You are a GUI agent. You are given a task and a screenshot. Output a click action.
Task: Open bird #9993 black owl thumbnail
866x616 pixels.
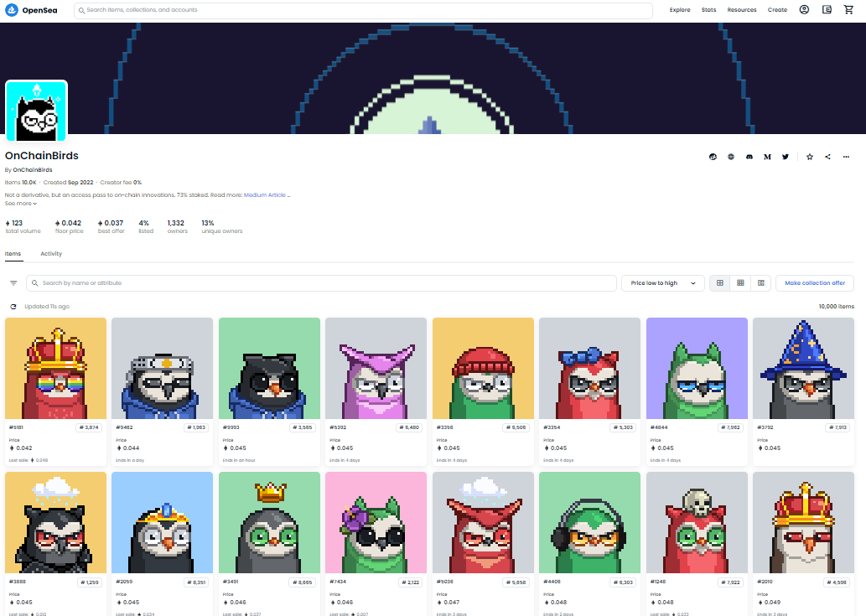click(x=269, y=368)
